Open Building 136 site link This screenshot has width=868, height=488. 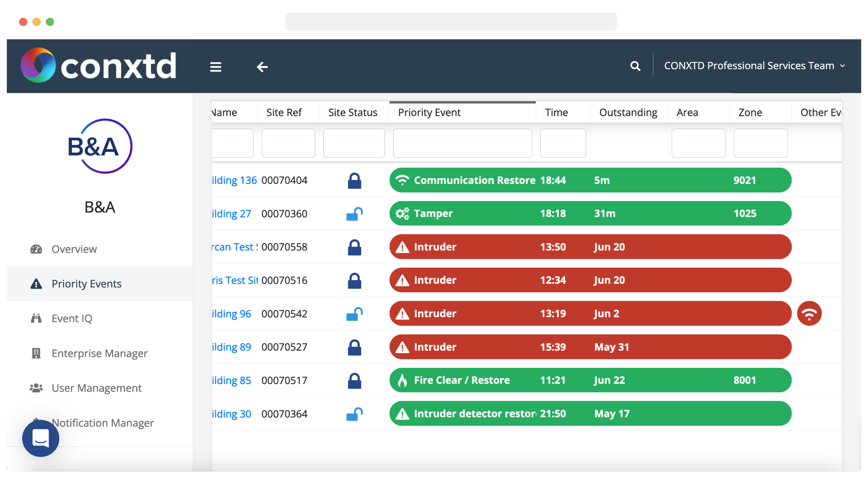click(x=234, y=180)
